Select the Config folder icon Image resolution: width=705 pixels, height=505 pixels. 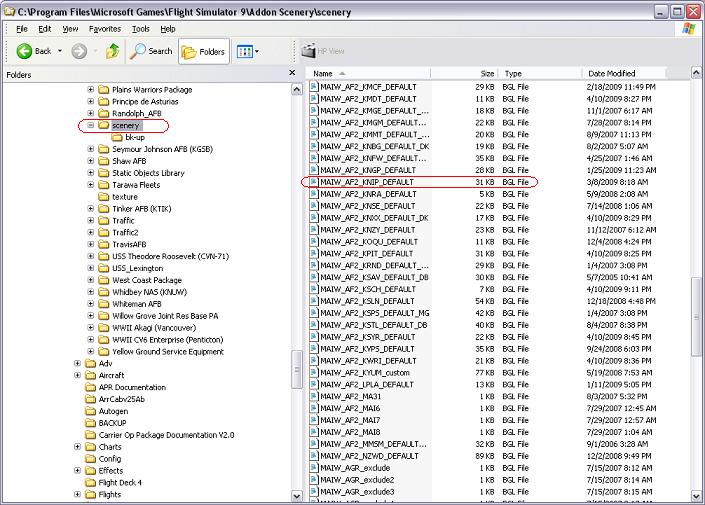tap(91, 459)
